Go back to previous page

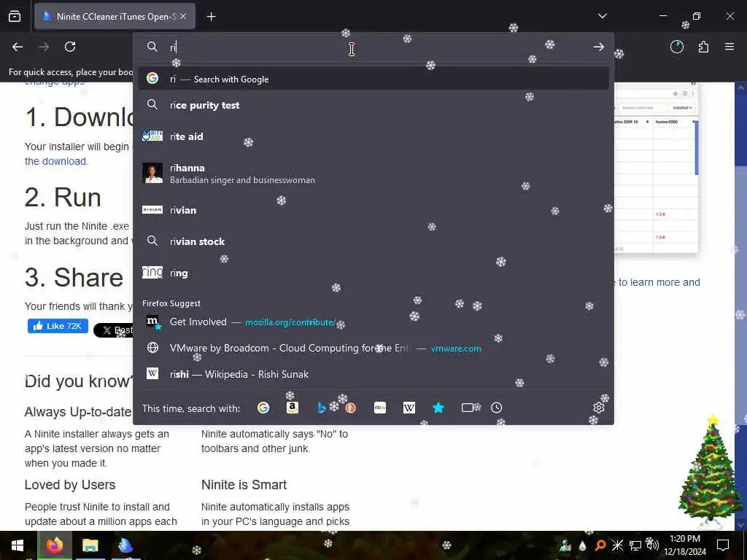point(18,47)
